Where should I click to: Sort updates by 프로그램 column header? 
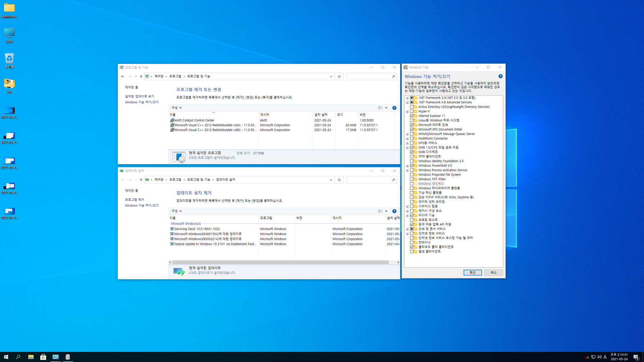click(276, 218)
